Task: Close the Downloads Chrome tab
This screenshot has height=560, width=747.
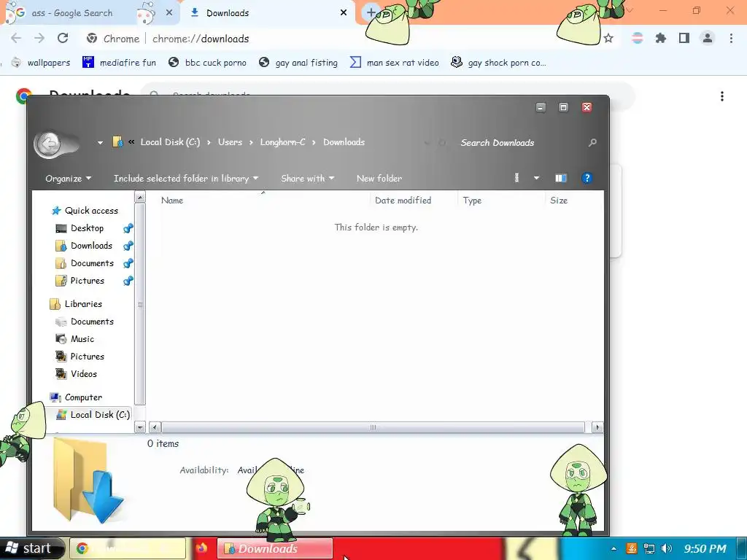Action: pos(343,13)
